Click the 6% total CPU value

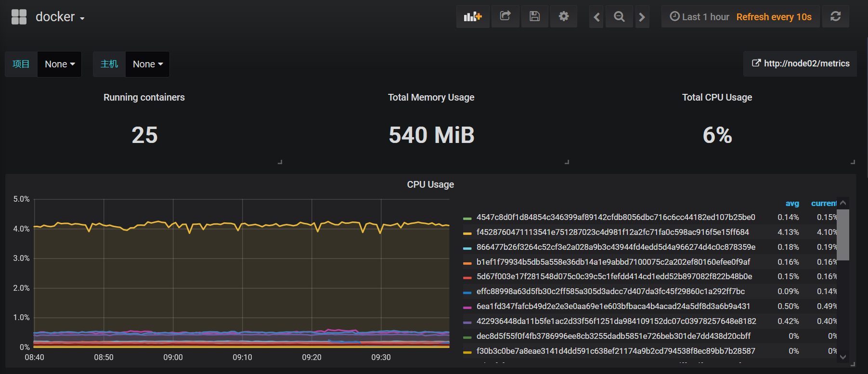[717, 135]
